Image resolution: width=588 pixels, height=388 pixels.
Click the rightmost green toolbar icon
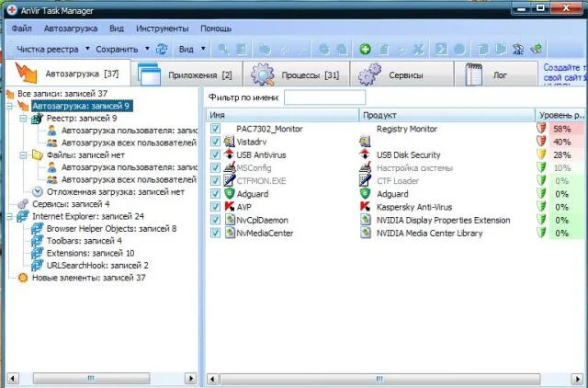tap(537, 49)
